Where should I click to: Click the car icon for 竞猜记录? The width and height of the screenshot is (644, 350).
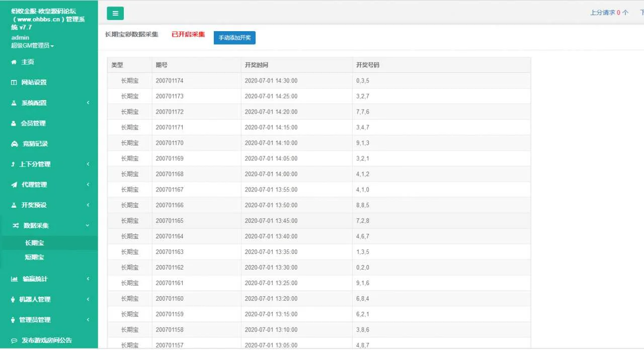point(14,144)
